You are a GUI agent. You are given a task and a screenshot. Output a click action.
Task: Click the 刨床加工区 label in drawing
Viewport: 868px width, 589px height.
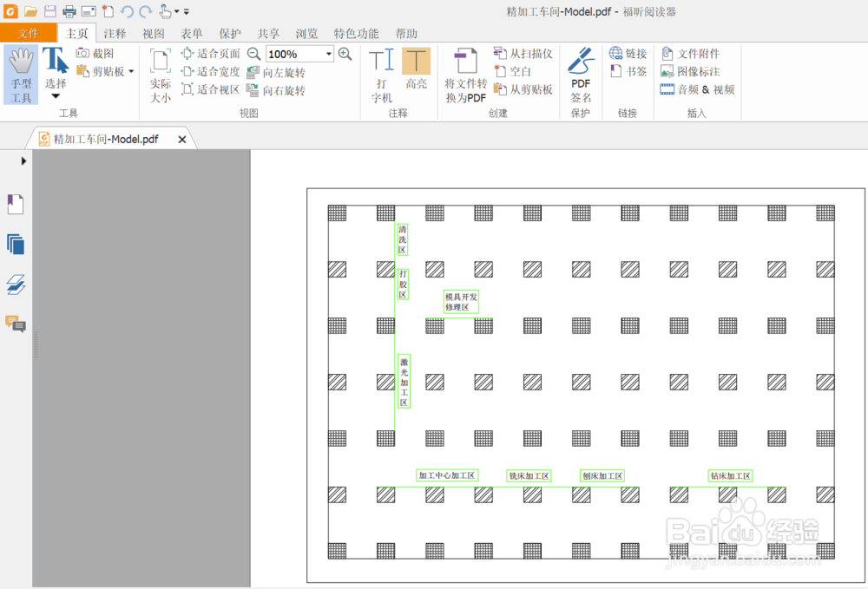point(602,475)
